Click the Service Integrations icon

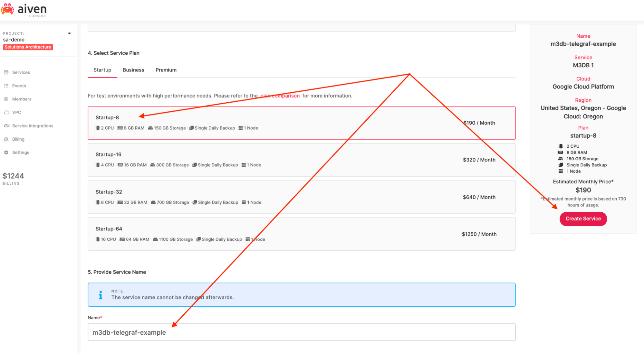(x=6, y=126)
